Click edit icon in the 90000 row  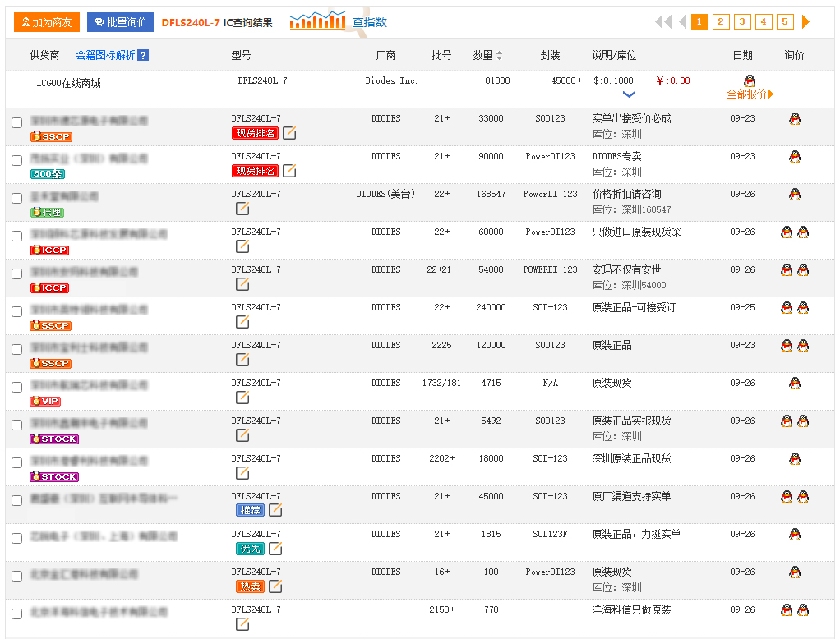point(289,170)
